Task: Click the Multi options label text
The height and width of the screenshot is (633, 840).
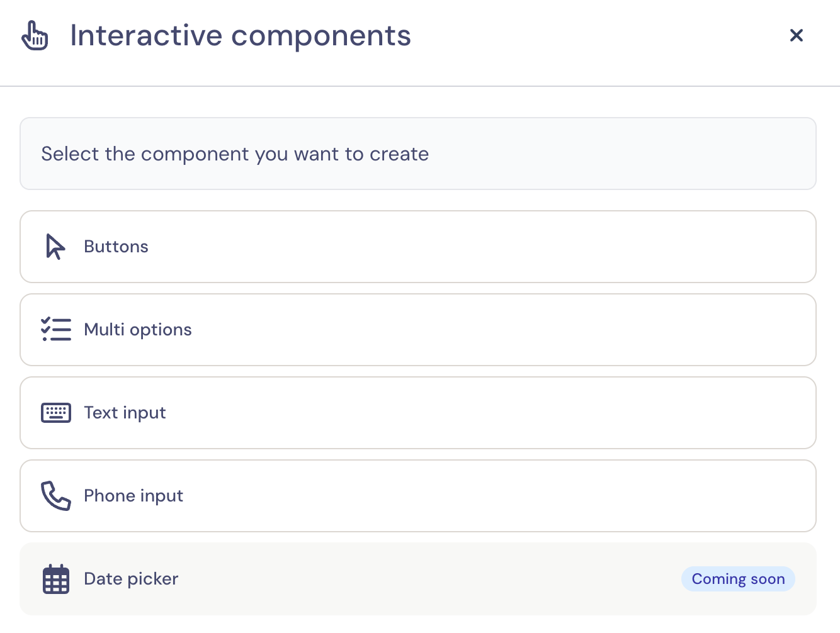Action: pyautogui.click(x=138, y=330)
